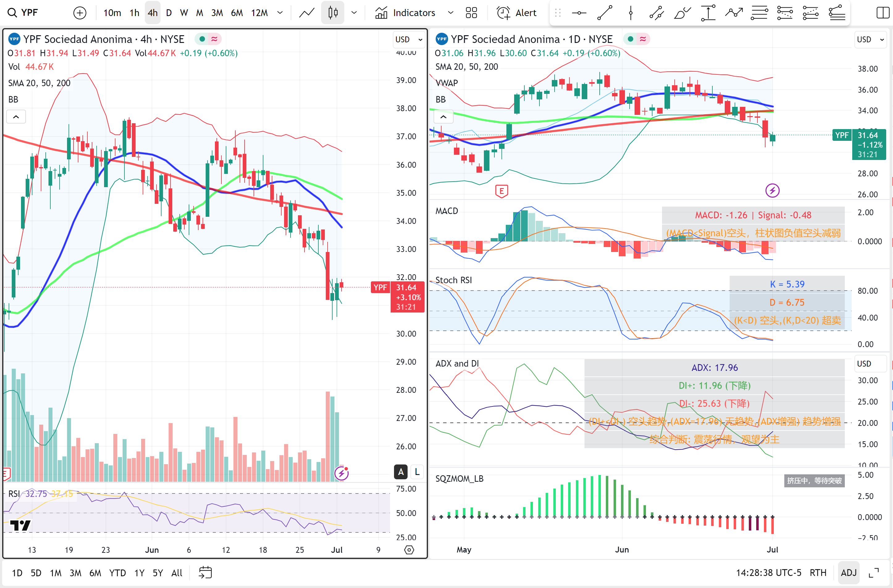Create a price alert with the Alert button
Image resolution: width=893 pixels, height=588 pixels.
click(x=516, y=12)
